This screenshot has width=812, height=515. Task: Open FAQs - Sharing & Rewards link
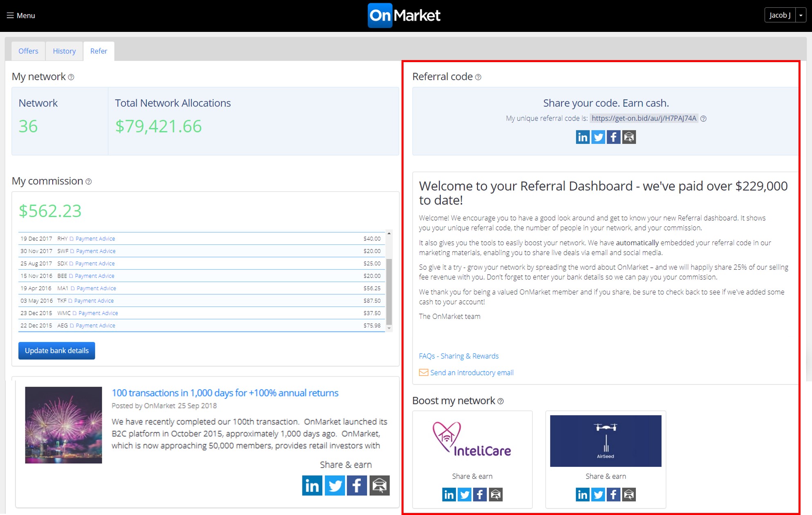459,356
